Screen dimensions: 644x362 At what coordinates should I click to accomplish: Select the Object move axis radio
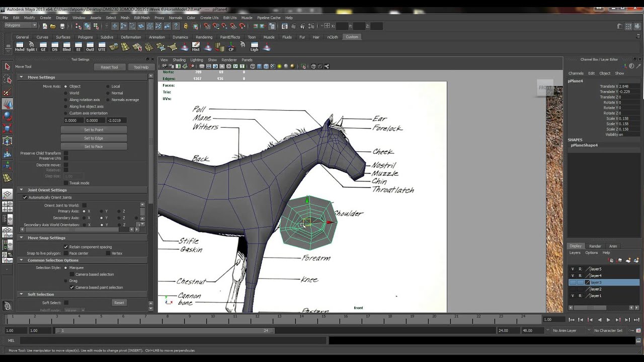65,86
